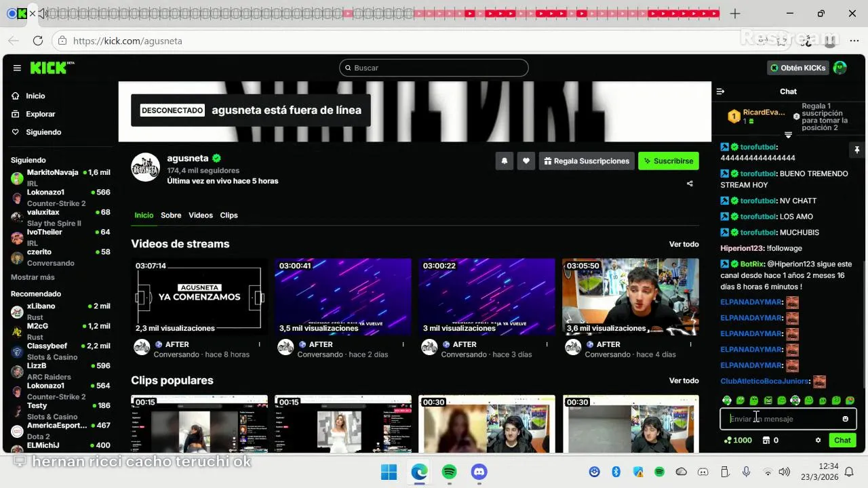Open Explorar in left sidebar
Viewport: 868px width, 488px height.
coord(41,114)
